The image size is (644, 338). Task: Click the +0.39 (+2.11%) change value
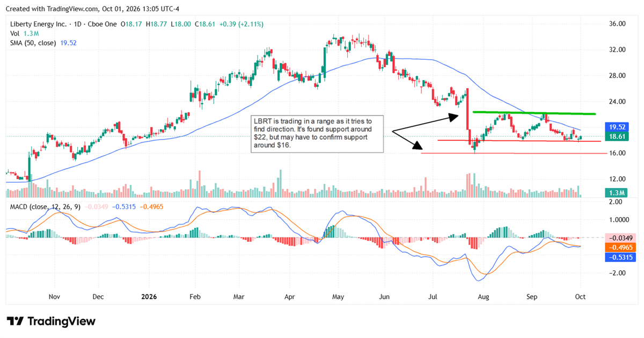click(241, 24)
